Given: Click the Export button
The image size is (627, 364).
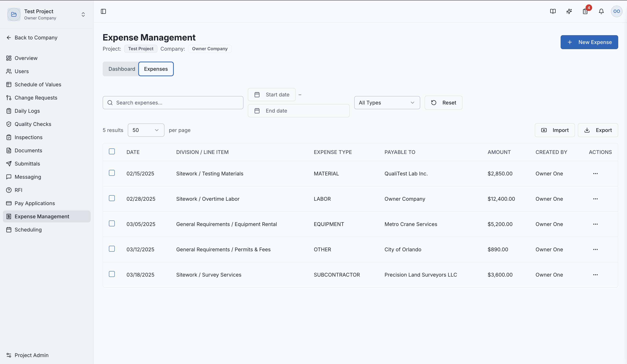Looking at the screenshot, I should click(x=598, y=130).
